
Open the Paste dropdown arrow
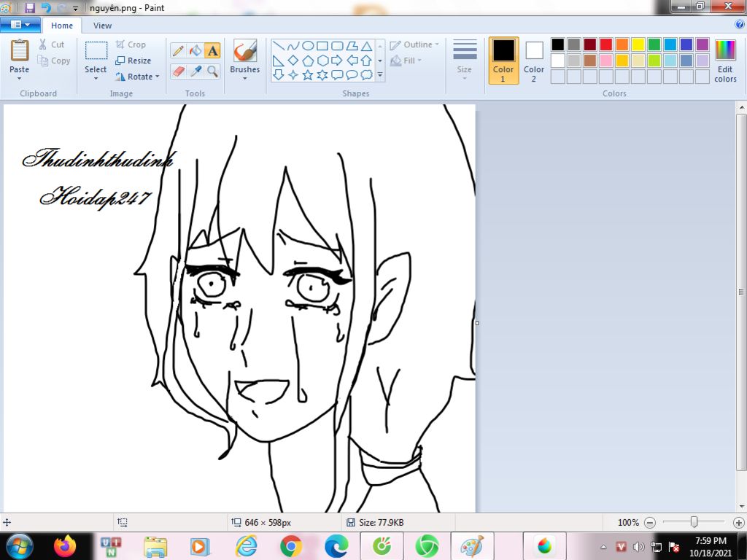click(x=20, y=79)
